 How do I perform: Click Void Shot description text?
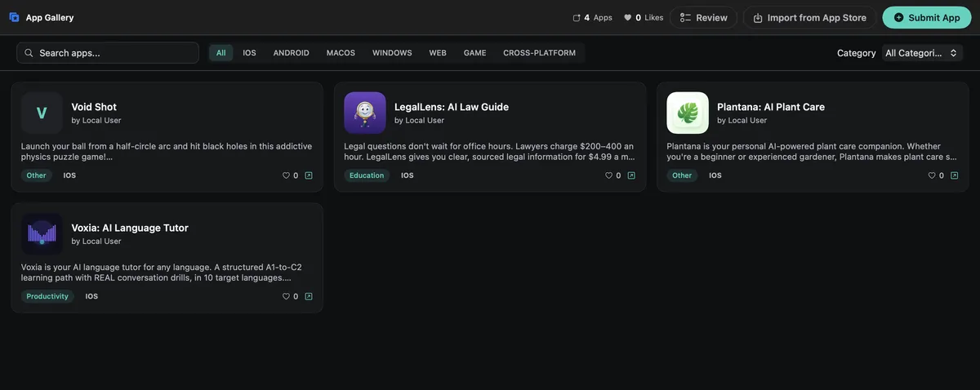167,151
